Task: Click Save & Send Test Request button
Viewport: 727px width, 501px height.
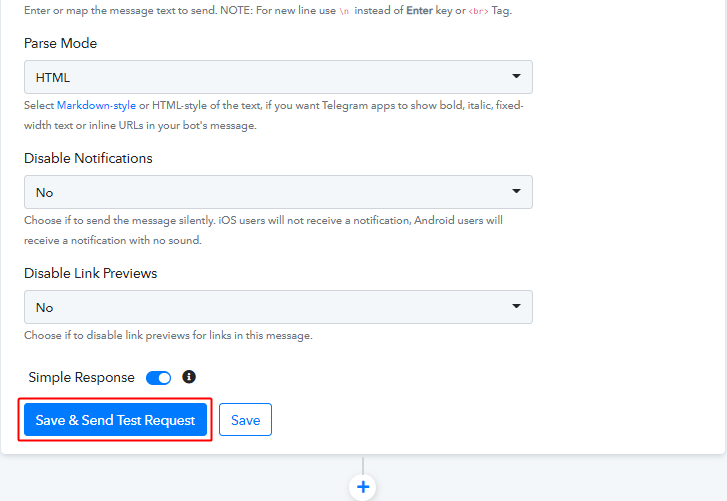Action: [x=115, y=419]
